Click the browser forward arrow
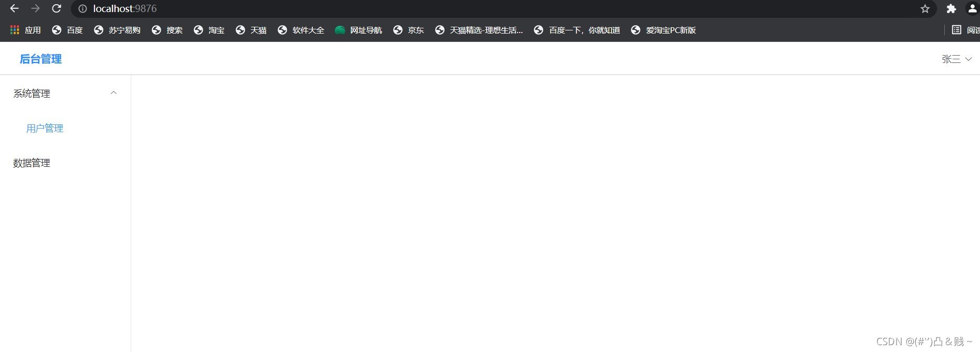This screenshot has height=352, width=980. [35, 8]
